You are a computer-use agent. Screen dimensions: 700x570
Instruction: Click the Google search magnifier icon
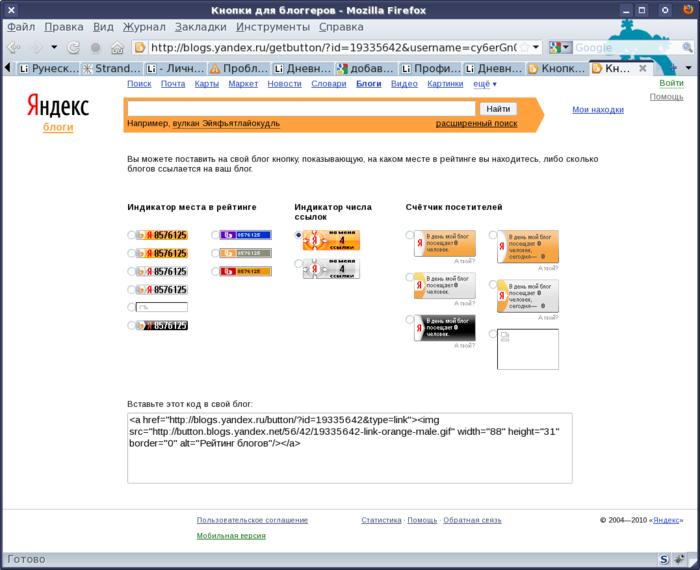click(687, 47)
